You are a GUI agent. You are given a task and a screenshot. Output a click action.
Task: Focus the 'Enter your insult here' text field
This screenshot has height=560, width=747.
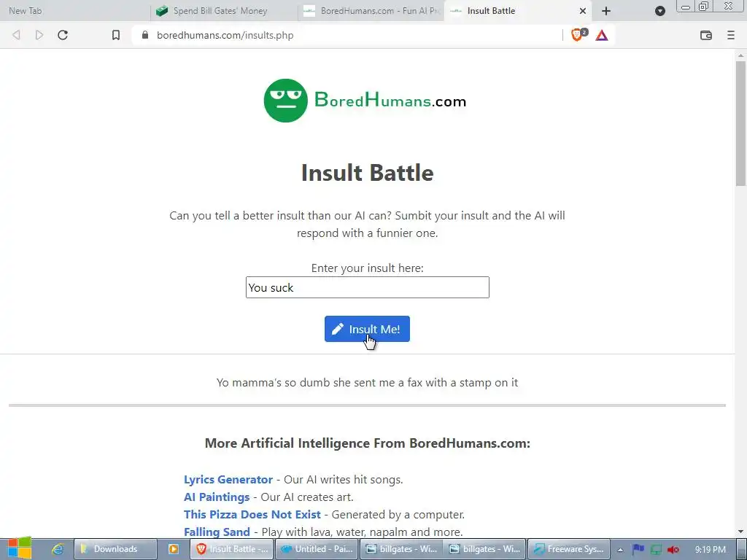click(368, 287)
